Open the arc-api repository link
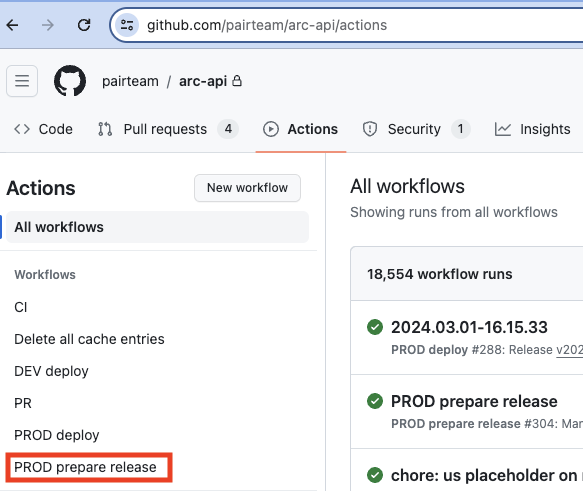 point(203,81)
